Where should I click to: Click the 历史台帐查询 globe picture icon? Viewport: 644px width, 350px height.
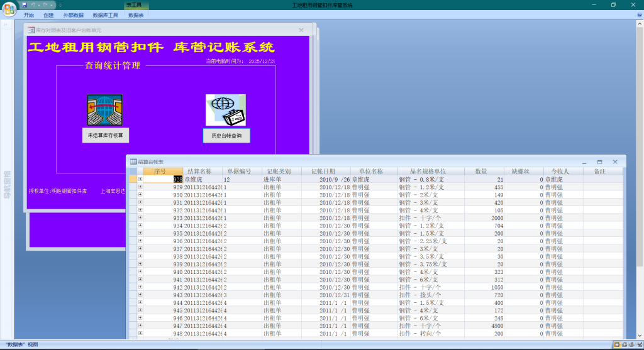(225, 110)
